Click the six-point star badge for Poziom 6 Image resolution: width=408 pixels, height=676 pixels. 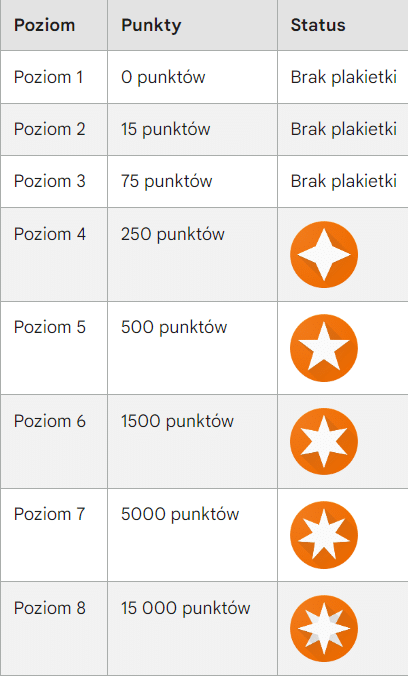click(x=324, y=441)
